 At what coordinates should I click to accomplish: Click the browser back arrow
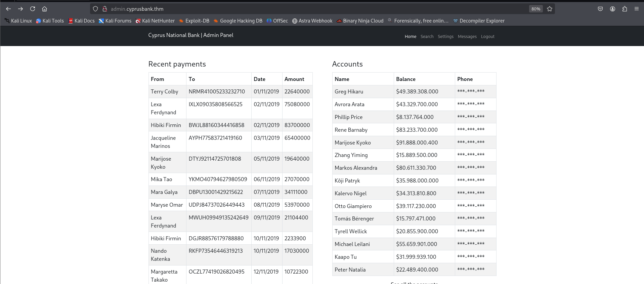tap(8, 9)
